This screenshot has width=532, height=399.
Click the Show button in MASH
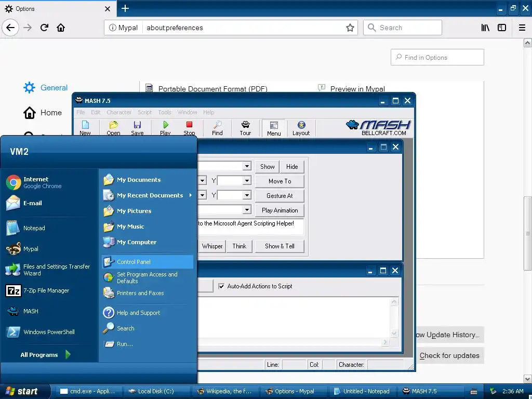(x=267, y=167)
